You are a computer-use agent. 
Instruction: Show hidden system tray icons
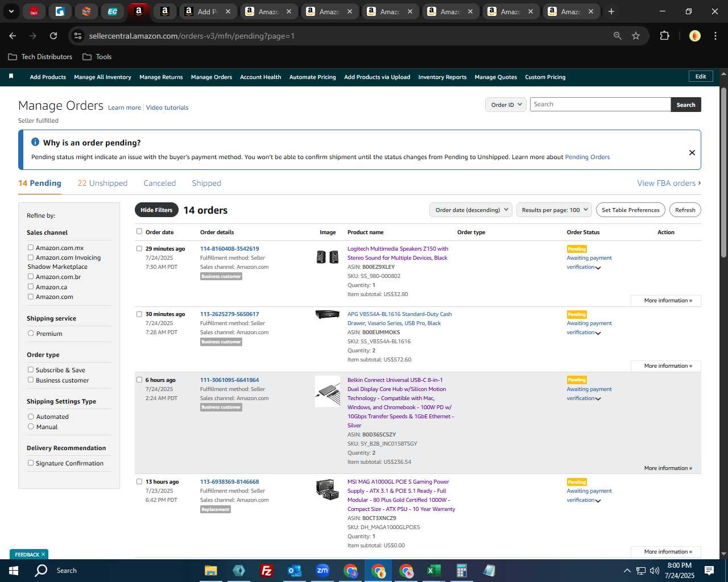tap(627, 571)
